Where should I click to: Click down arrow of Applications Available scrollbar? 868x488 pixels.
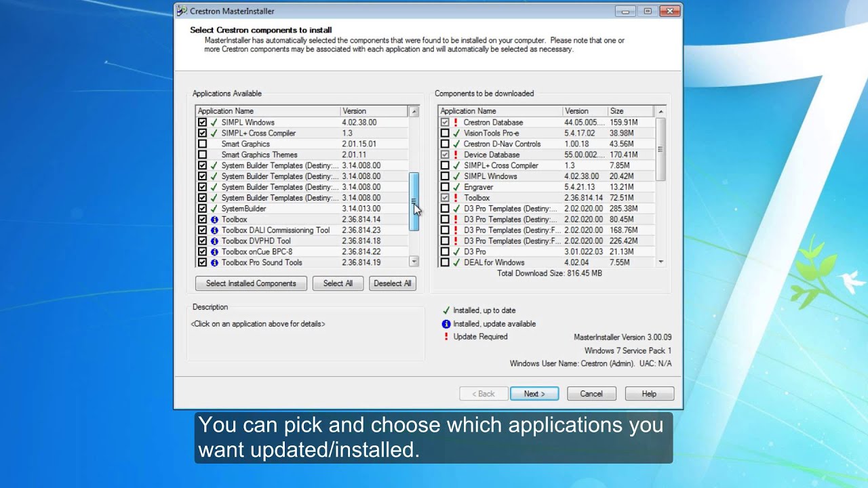414,262
